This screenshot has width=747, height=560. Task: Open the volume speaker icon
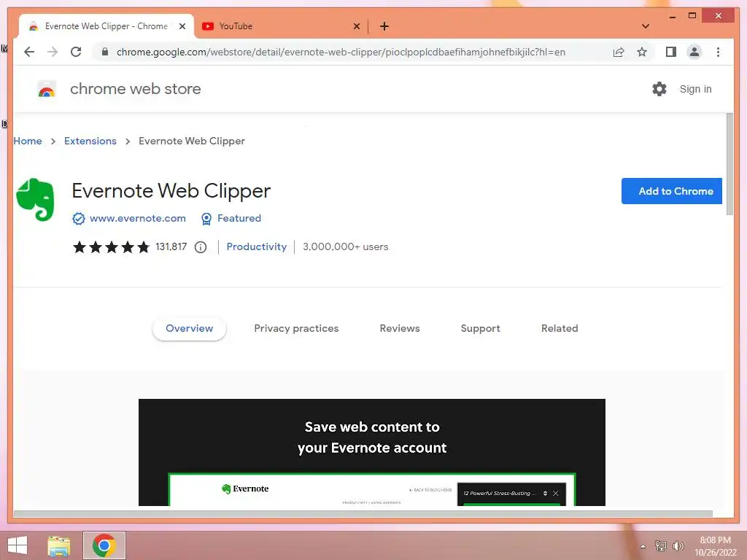coord(678,545)
